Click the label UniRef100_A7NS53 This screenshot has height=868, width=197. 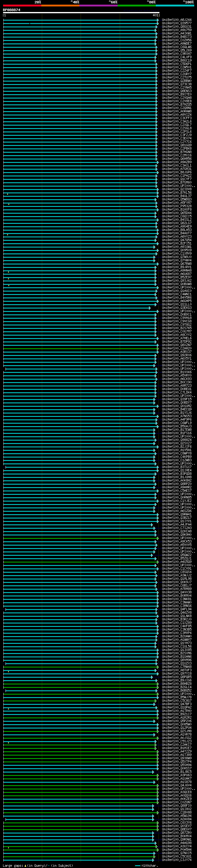pyautogui.click(x=176, y=416)
